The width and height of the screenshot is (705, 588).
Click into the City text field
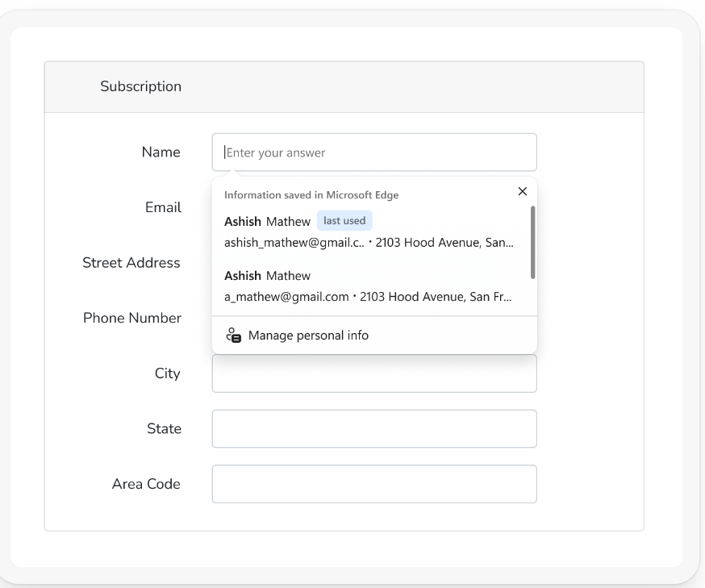[374, 373]
